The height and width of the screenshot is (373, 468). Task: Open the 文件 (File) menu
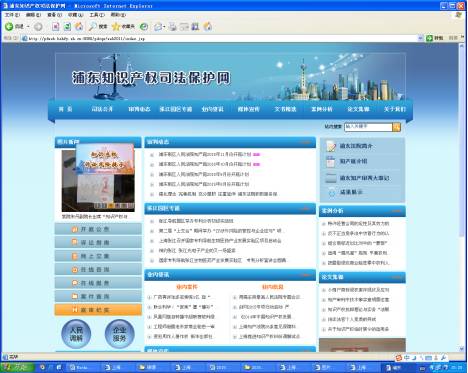(12, 15)
